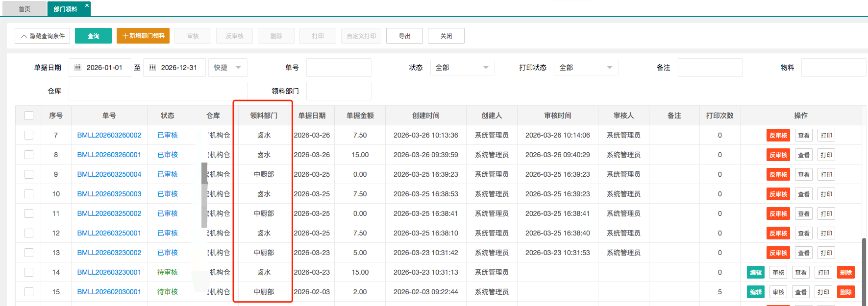This screenshot has width=868, height=306.
Task: Check the row 14 checkbox
Action: 29,272
